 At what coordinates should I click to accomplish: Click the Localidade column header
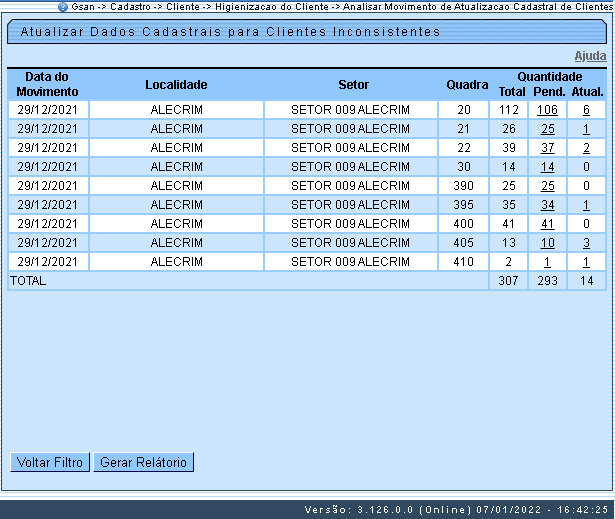(x=176, y=84)
